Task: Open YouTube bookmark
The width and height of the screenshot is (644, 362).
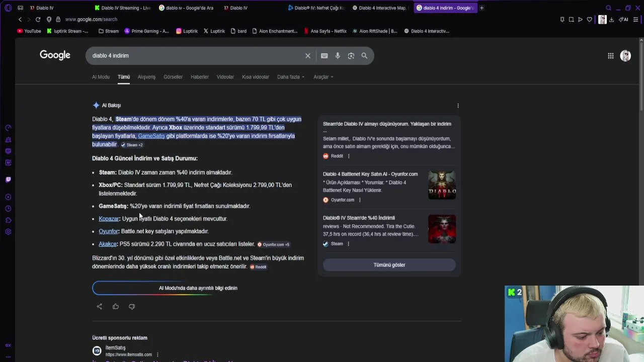Action: pyautogui.click(x=29, y=31)
